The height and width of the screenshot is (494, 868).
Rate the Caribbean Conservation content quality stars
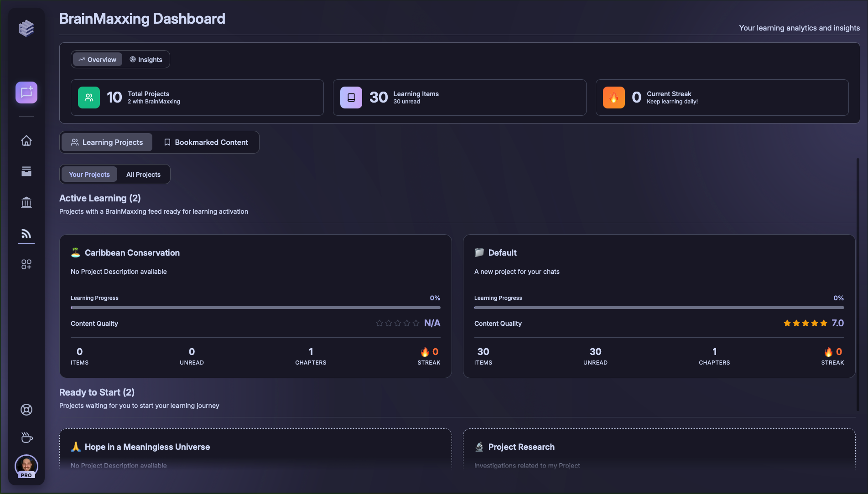397,323
